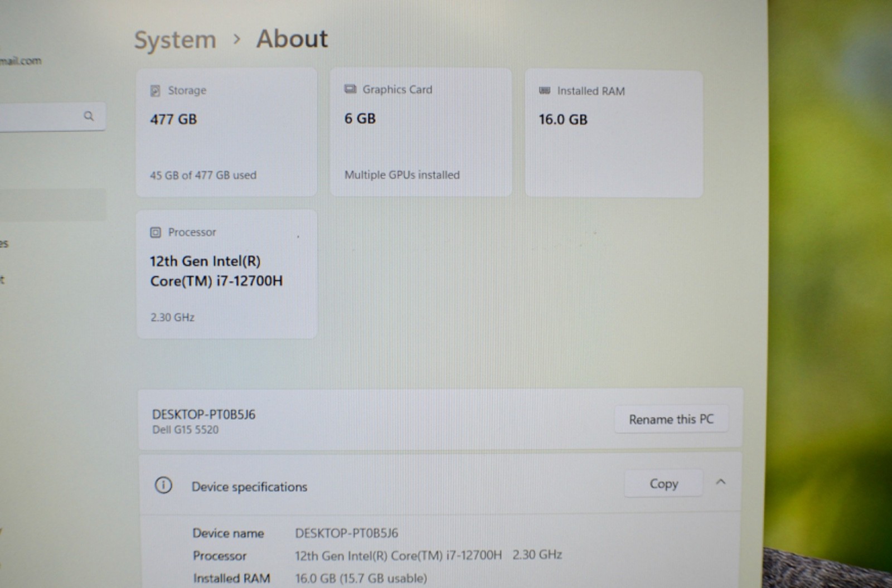Viewport: 892px width, 588px height.
Task: Click the 'Dell G15 5520' model text
Action: (x=186, y=430)
